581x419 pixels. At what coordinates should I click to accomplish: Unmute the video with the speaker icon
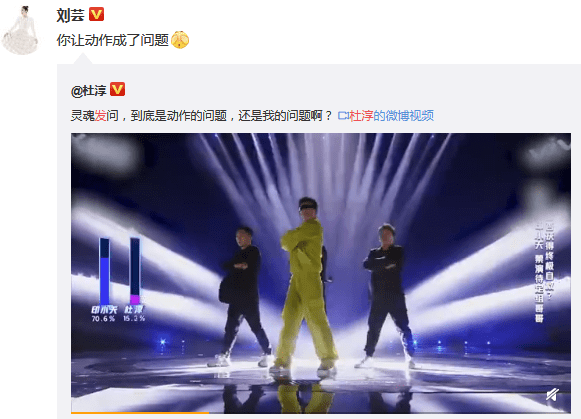click(x=552, y=395)
